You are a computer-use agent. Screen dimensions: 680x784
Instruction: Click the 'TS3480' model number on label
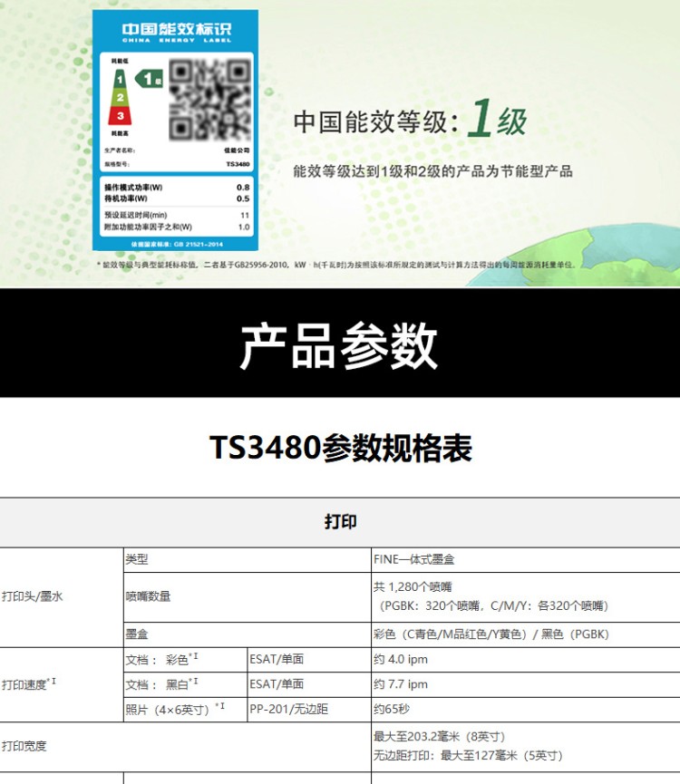pos(238,164)
